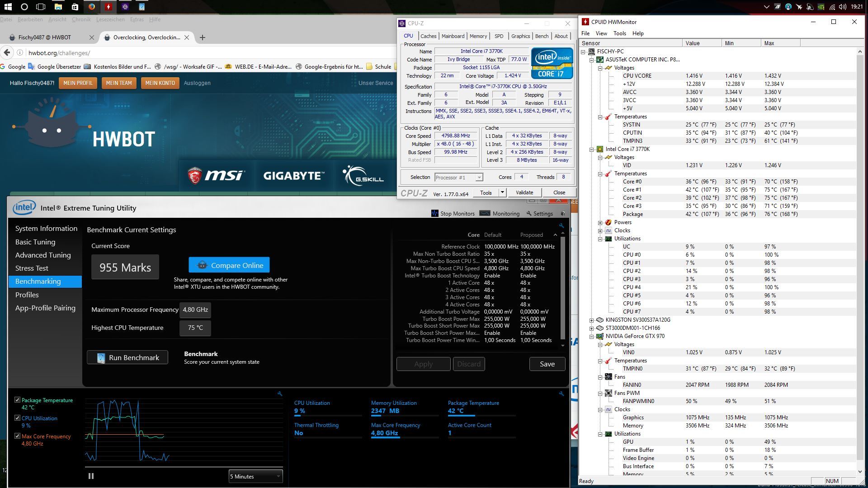
Task: Toggle the Package Temperature graph checkbox
Action: (17, 400)
